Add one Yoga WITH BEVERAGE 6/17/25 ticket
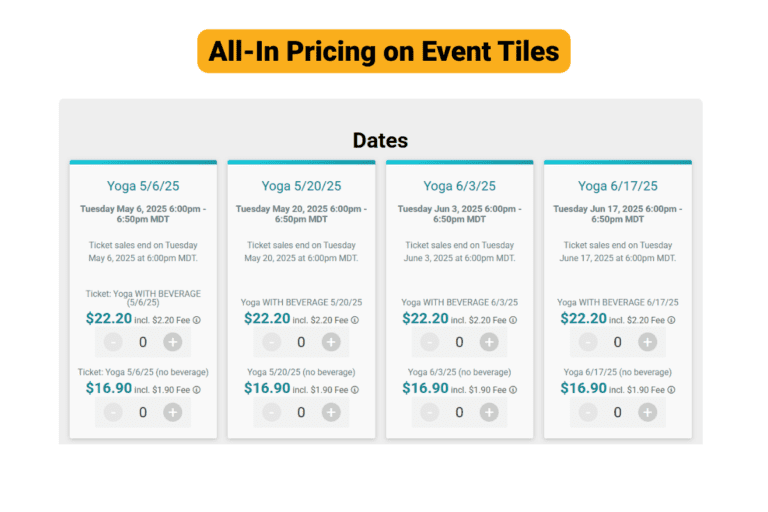The width and height of the screenshot is (768, 512). pyautogui.click(x=648, y=342)
